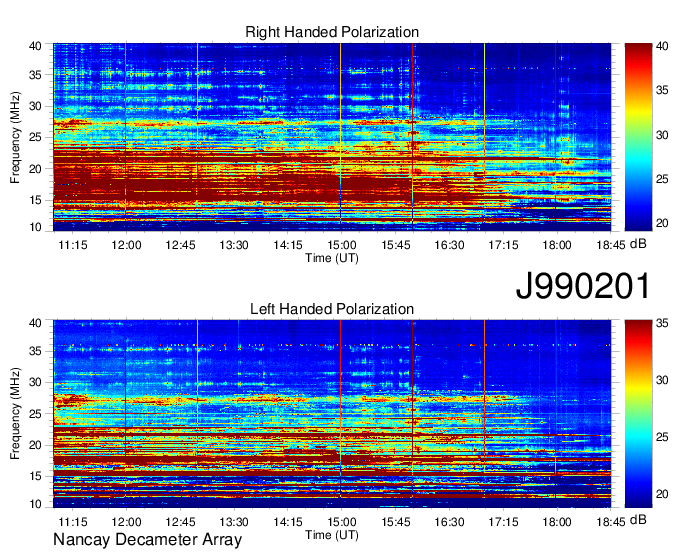The height and width of the screenshot is (552, 680).
Task: Click the Left Handed plot's 20–35 dB color bar
Action: point(638,414)
